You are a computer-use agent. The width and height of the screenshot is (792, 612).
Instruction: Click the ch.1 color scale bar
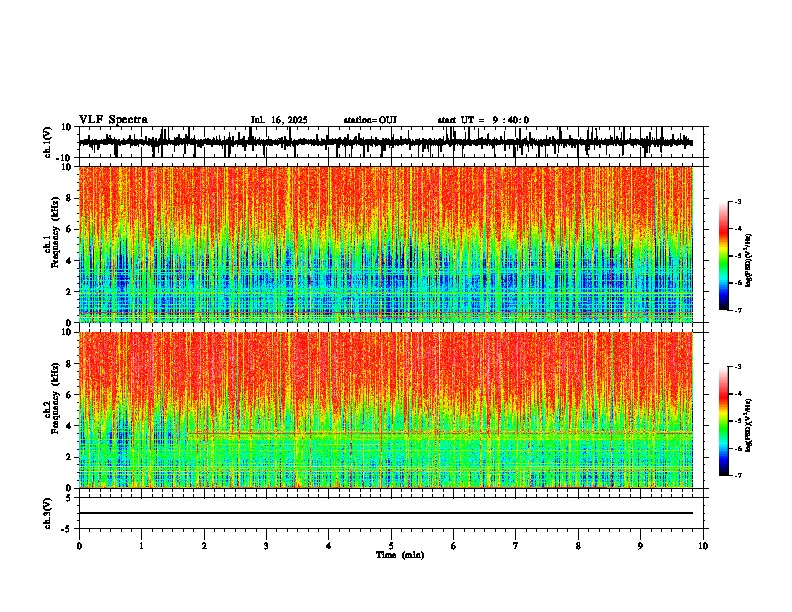(724, 256)
